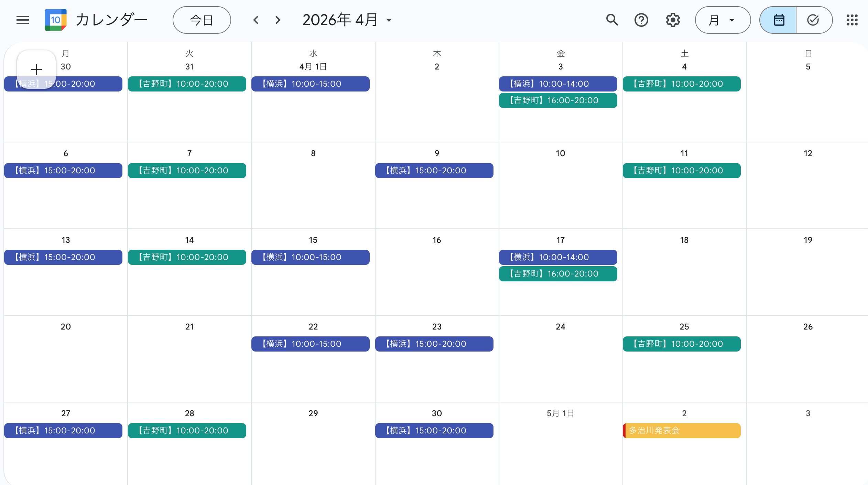Go to previous month arrow

point(256,20)
